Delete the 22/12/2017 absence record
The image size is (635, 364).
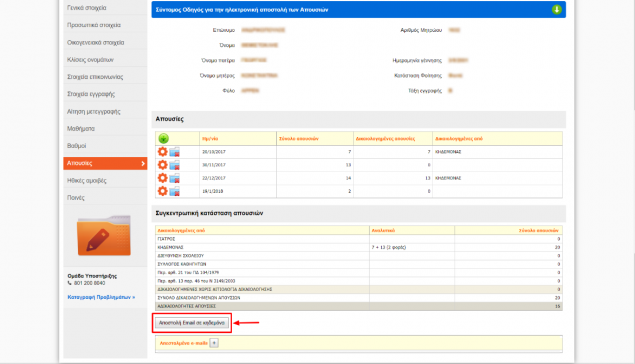(x=175, y=179)
